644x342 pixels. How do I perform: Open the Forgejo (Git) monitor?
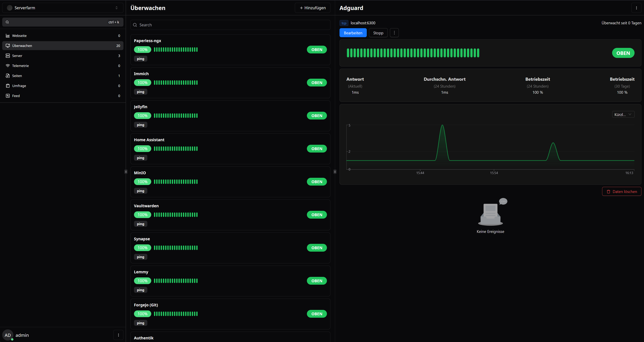pos(230,314)
